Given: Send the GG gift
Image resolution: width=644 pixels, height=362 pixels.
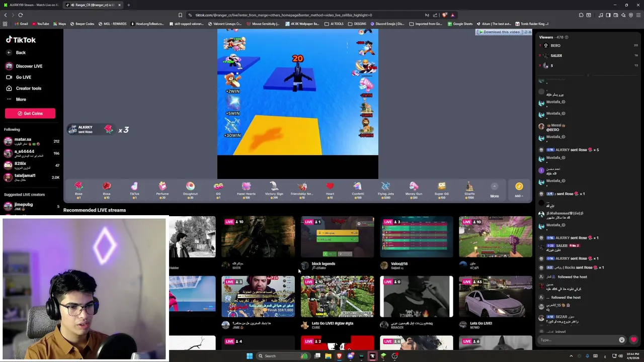Looking at the screenshot, I should [218, 190].
